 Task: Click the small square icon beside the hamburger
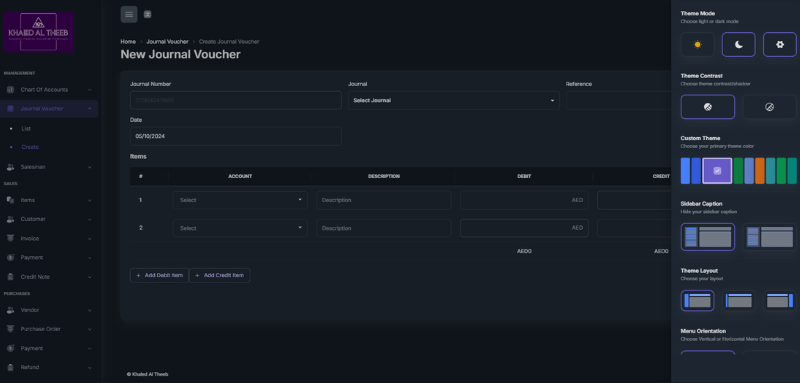click(147, 14)
